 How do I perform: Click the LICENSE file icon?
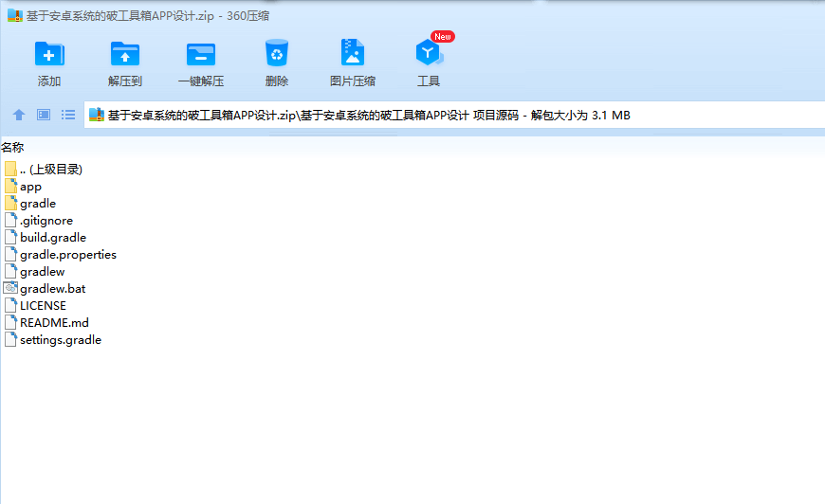[11, 305]
